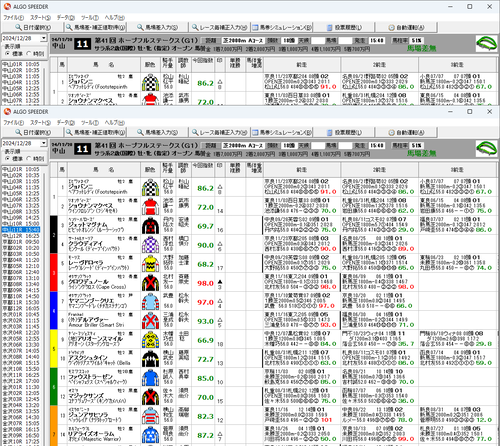Start 自動運転 in front window toolbar
Viewport: 500px width, 446px height.
[406, 132]
